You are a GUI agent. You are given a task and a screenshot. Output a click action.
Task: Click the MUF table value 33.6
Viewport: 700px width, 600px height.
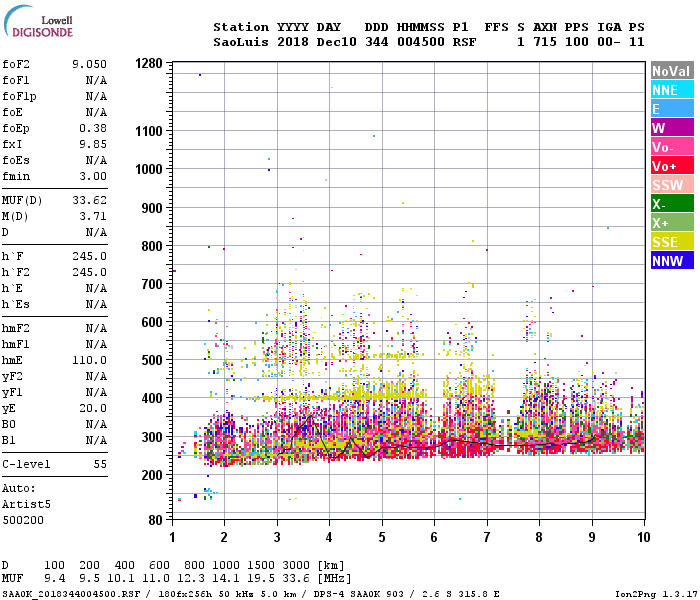tap(296, 578)
